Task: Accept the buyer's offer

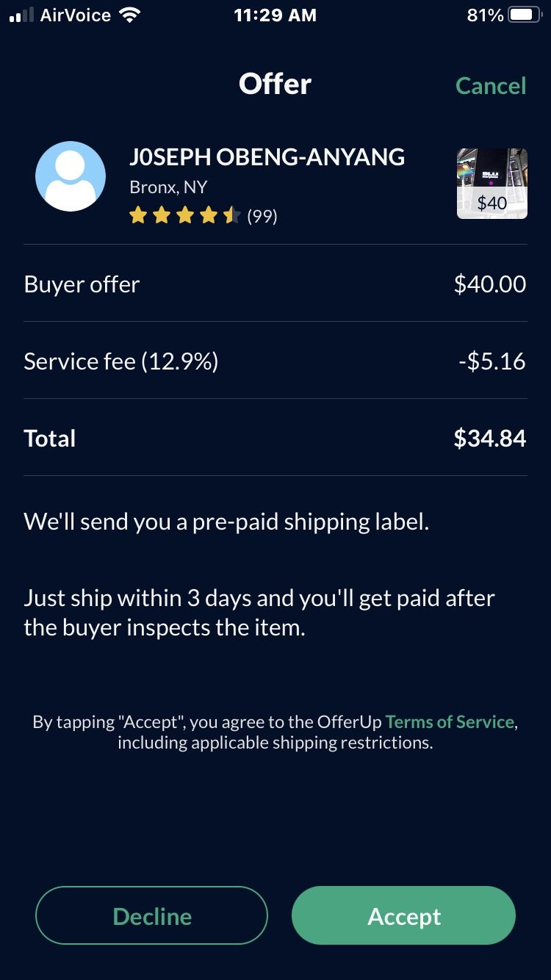Action: [x=404, y=915]
